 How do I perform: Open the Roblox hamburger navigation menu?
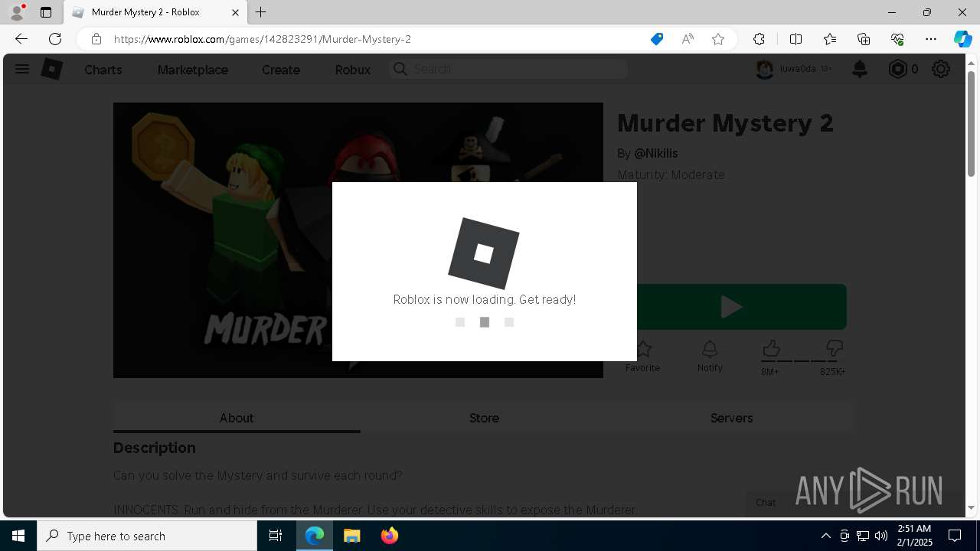tap(22, 69)
